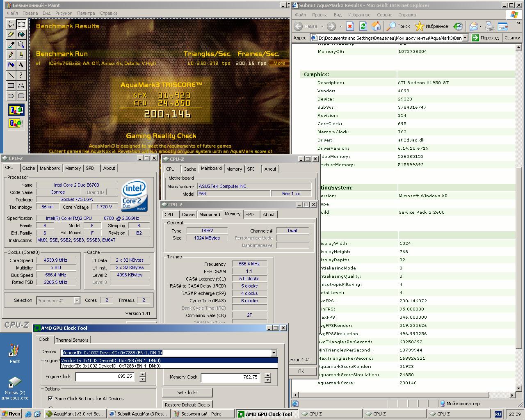
Task: Toggle Same Clock Settings for All Devices
Action: [x=50, y=398]
